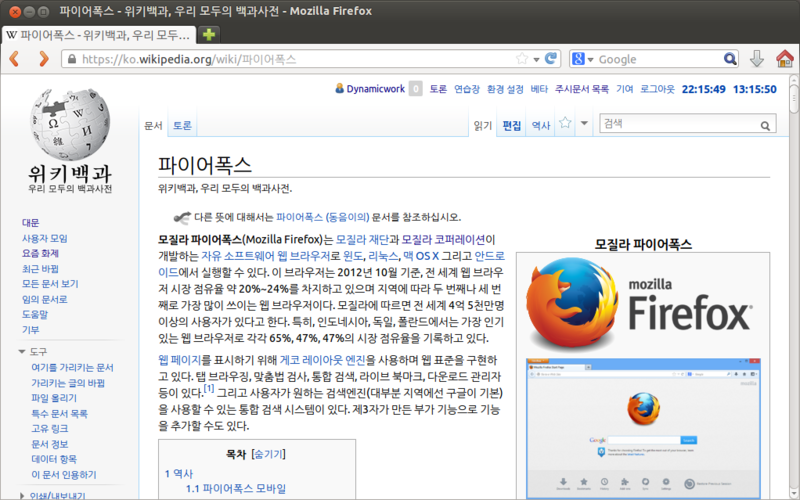Open the 기부 sidebar link
The width and height of the screenshot is (800, 500).
point(31,330)
